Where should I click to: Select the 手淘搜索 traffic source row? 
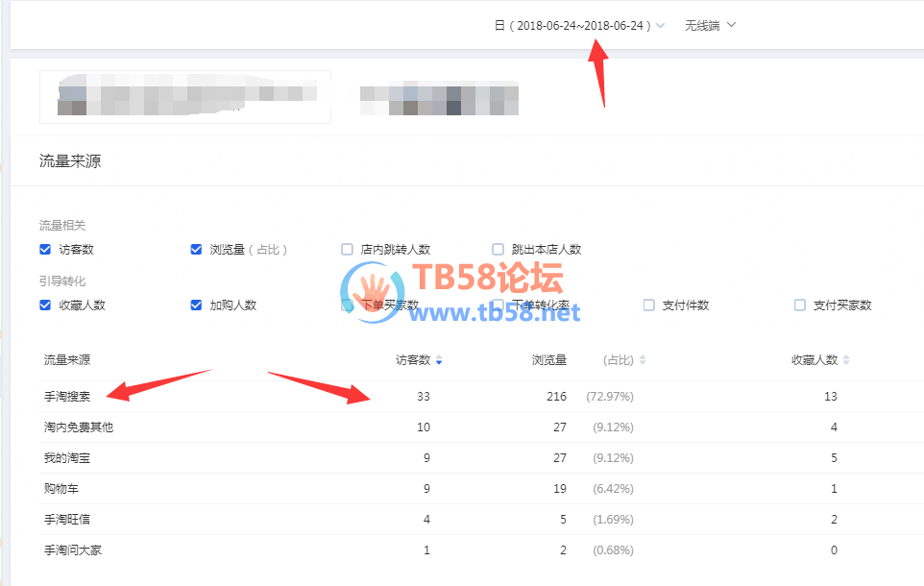coord(67,397)
